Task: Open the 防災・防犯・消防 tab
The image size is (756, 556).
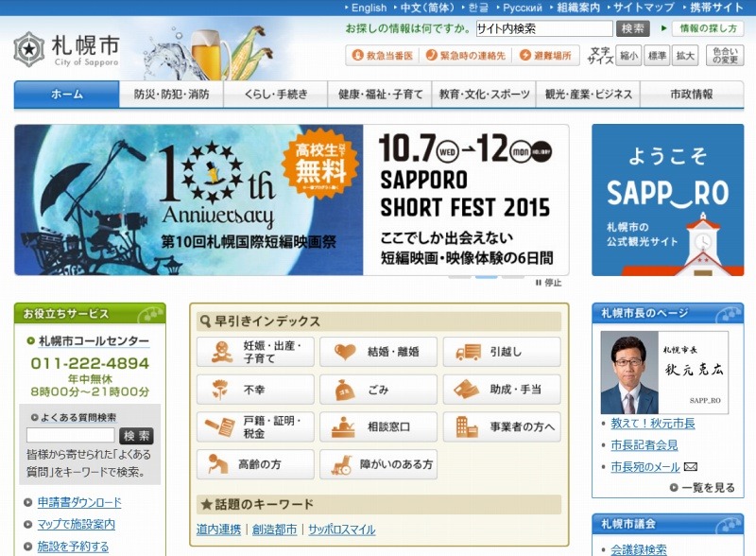Action: [x=171, y=95]
